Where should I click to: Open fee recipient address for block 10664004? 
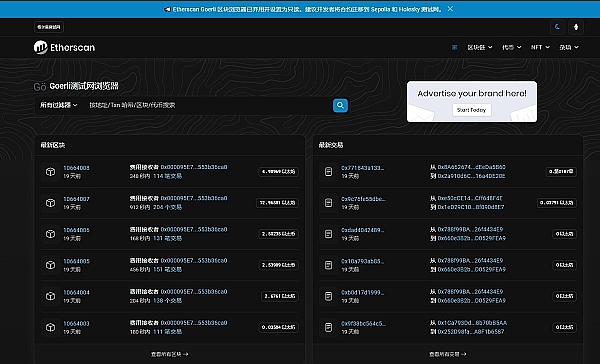click(x=194, y=292)
